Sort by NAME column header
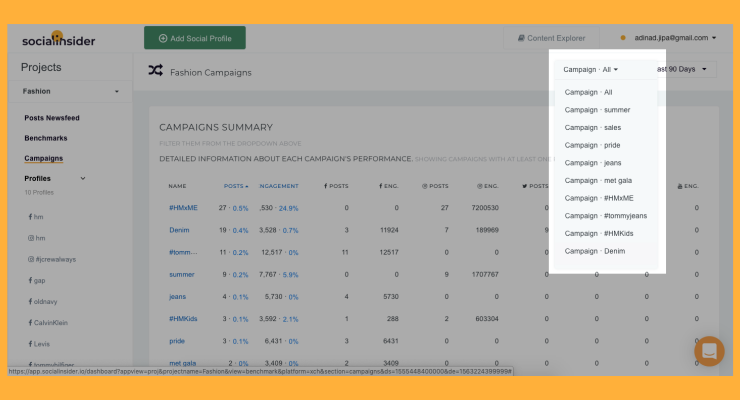The height and width of the screenshot is (400, 740). pyautogui.click(x=177, y=186)
